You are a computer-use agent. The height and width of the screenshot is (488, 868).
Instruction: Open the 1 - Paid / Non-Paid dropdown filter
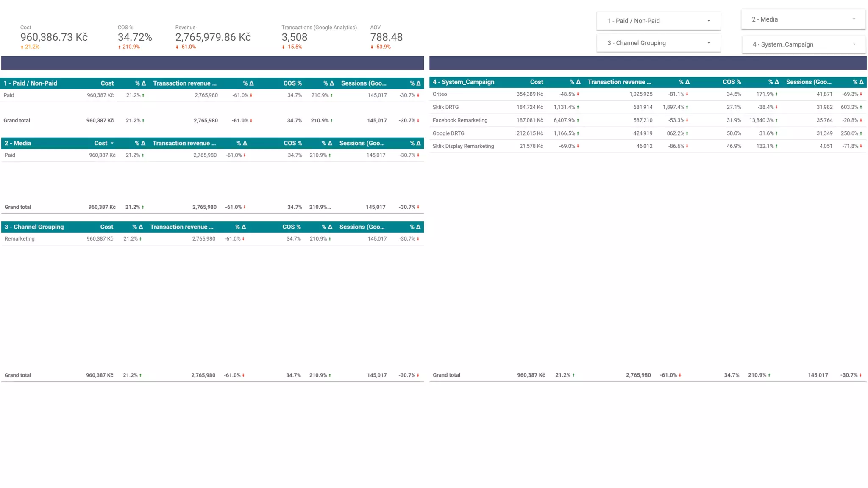coord(658,21)
